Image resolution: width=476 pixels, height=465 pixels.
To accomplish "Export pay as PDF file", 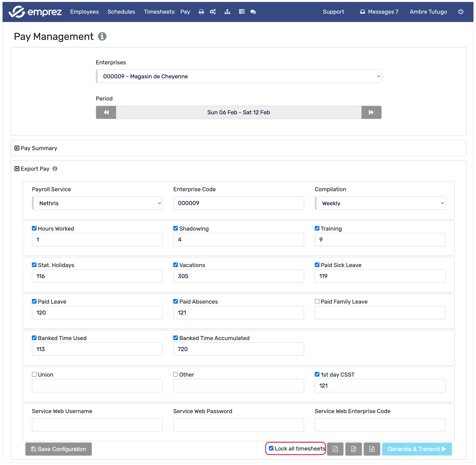I will point(335,449).
